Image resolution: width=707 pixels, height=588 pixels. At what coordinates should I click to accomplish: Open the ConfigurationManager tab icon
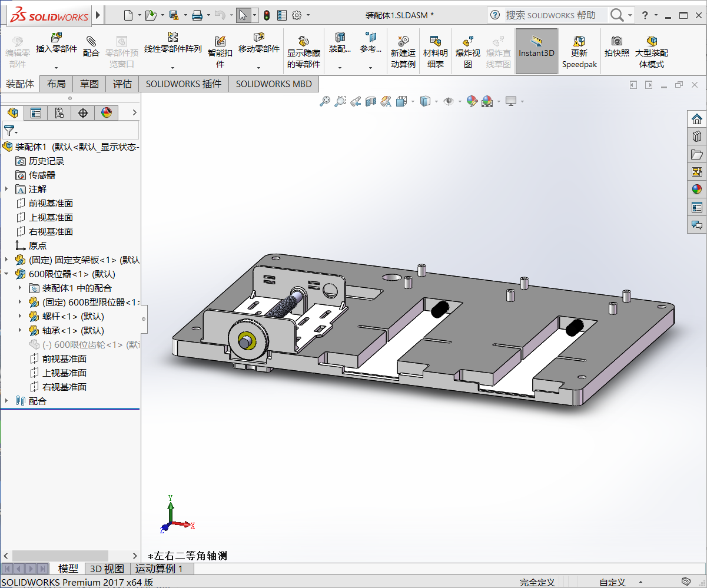[59, 112]
